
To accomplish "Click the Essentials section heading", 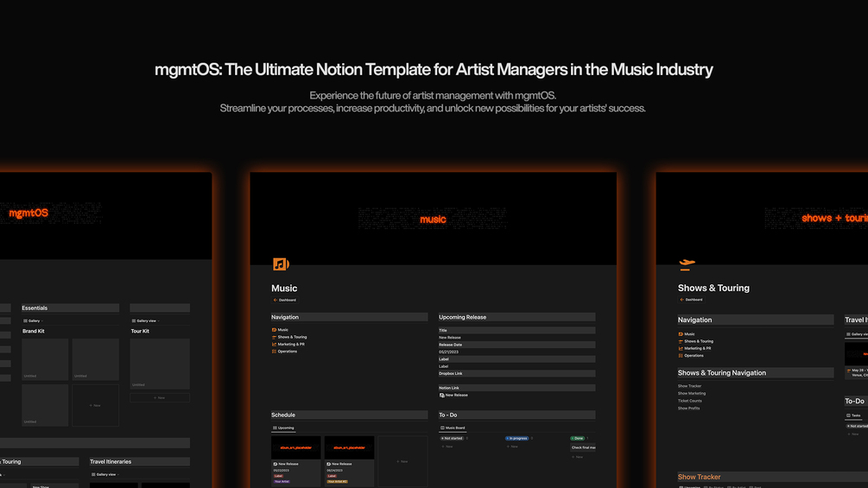I will 35,308.
